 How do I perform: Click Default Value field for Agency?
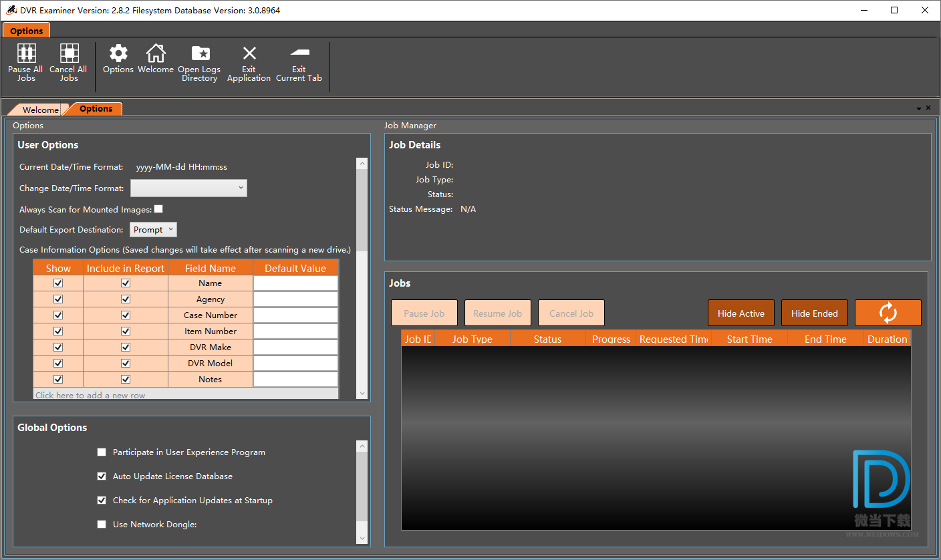pyautogui.click(x=295, y=299)
